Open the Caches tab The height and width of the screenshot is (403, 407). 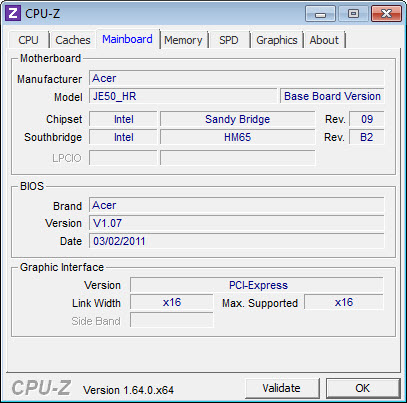pyautogui.click(x=73, y=40)
